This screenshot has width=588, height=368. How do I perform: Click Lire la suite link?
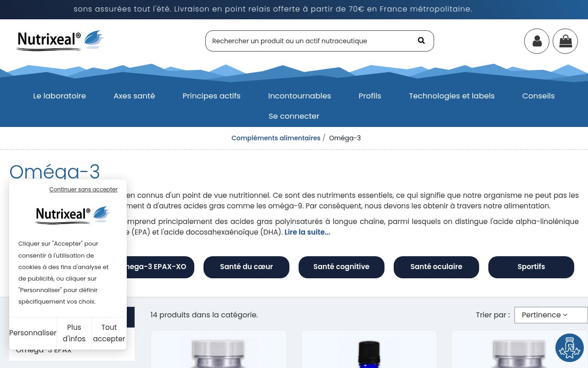click(307, 232)
